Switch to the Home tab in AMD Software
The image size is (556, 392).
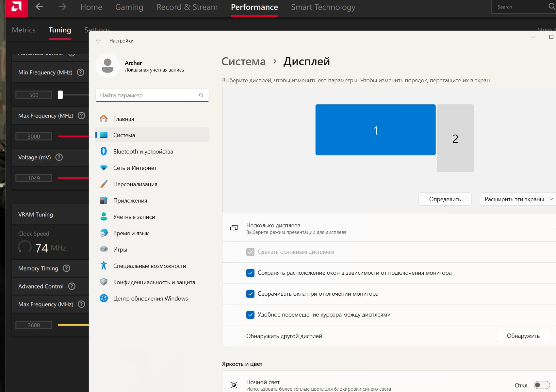tap(91, 7)
